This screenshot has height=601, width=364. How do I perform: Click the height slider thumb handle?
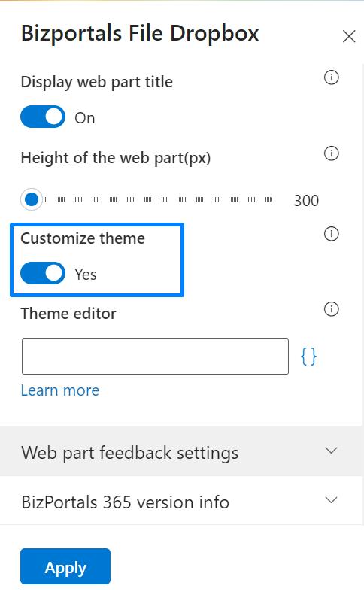32,199
